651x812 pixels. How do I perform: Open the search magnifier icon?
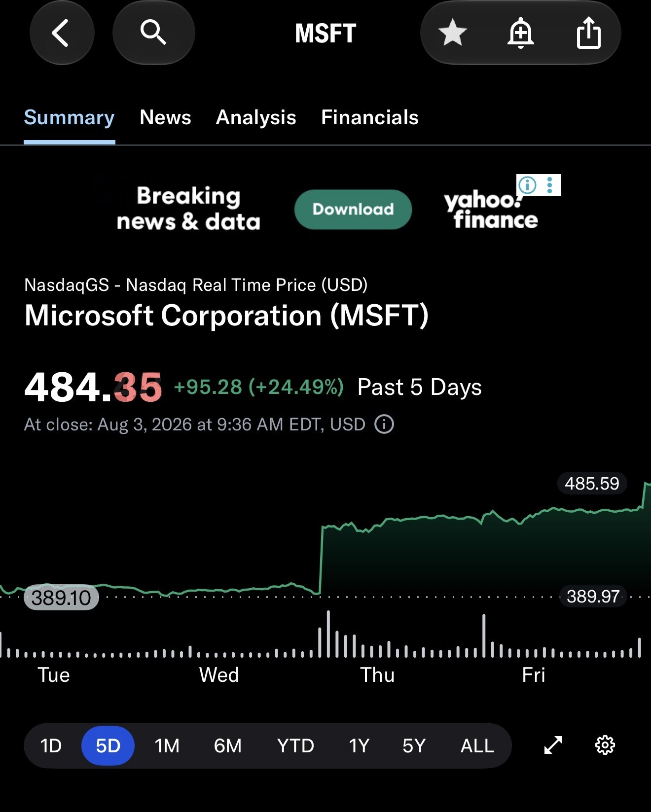[153, 33]
